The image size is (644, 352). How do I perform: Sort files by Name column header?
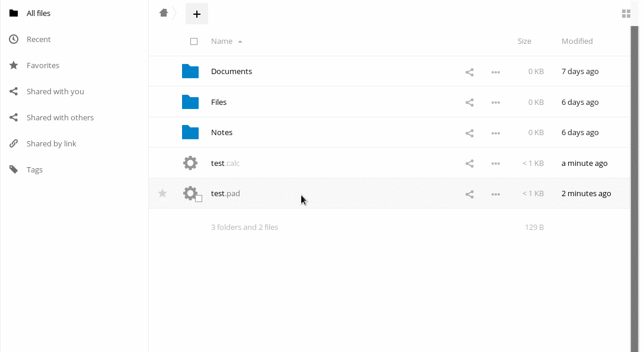coord(222,41)
